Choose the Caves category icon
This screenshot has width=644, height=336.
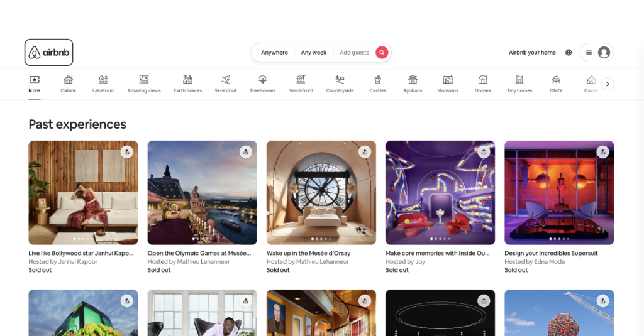tap(591, 79)
